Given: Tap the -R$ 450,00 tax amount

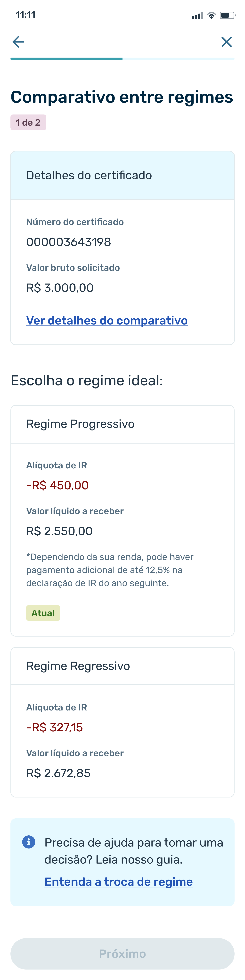Looking at the screenshot, I should coord(57,485).
